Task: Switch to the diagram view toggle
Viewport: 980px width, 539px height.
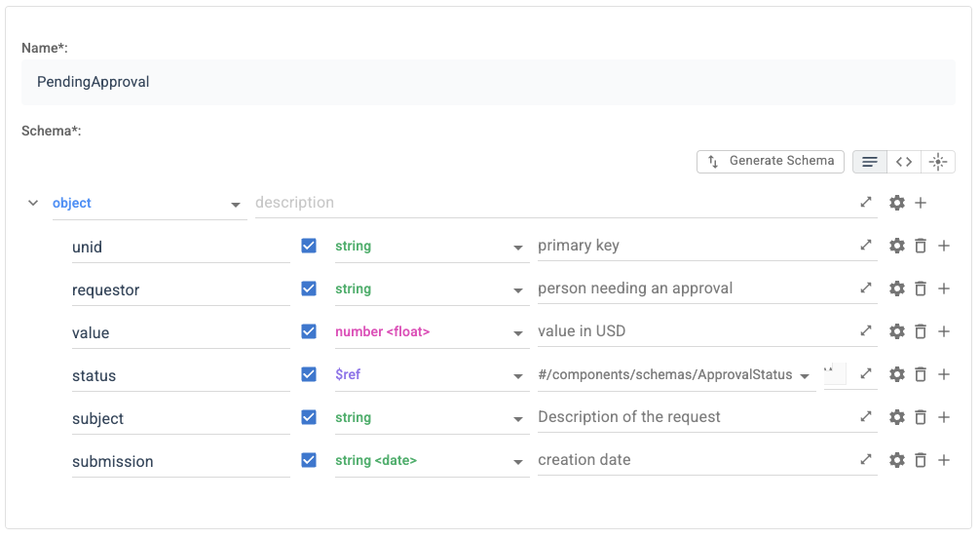Action: 938,162
